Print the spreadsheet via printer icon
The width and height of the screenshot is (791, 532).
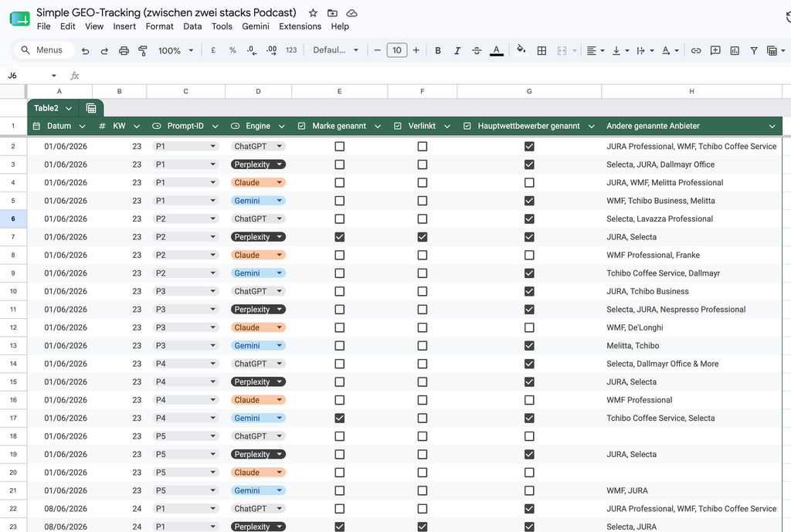(124, 50)
